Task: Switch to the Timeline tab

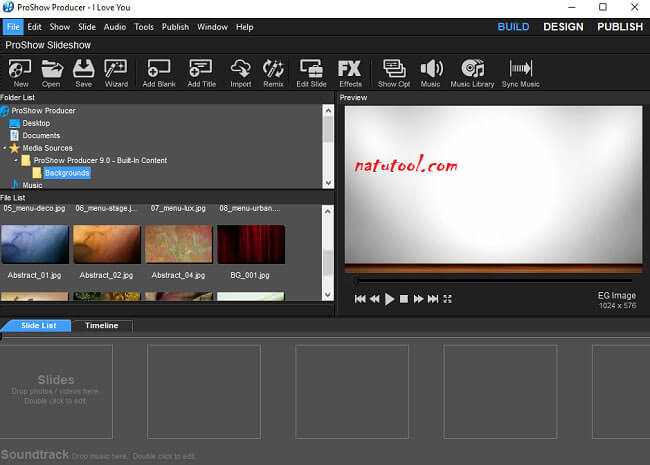Action: point(102,325)
